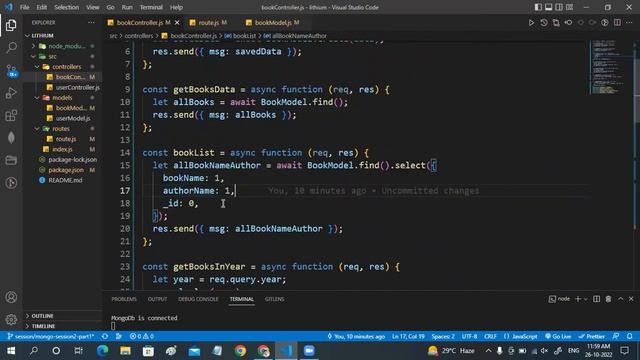Click New Terminal plus icon
Viewport: 640px width, 360px height.
click(x=578, y=299)
